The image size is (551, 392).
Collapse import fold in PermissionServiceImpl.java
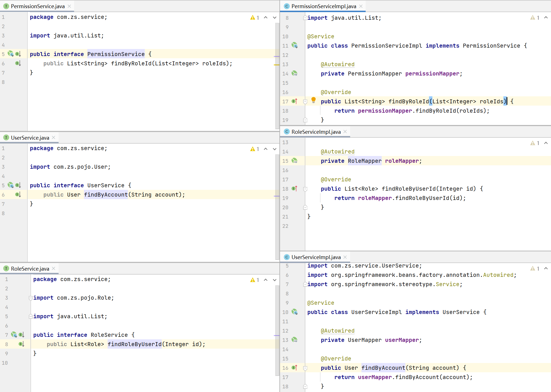pos(305,18)
